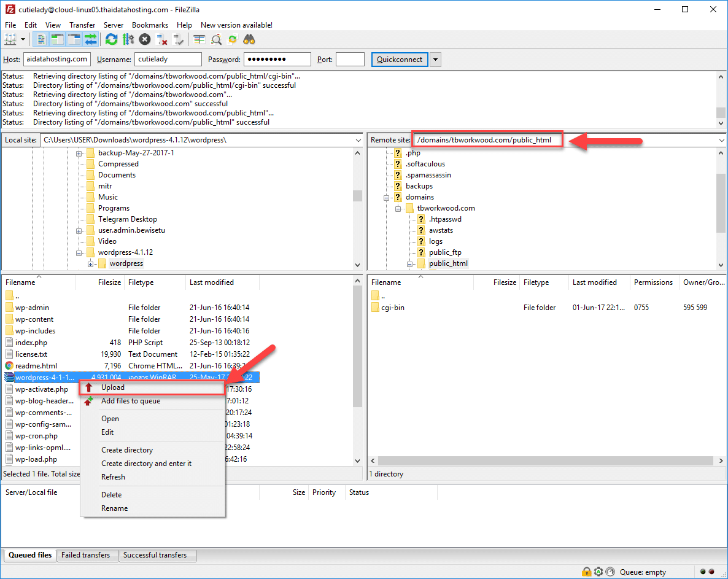Toggle the transfer queue display
The width and height of the screenshot is (728, 579).
(x=91, y=39)
